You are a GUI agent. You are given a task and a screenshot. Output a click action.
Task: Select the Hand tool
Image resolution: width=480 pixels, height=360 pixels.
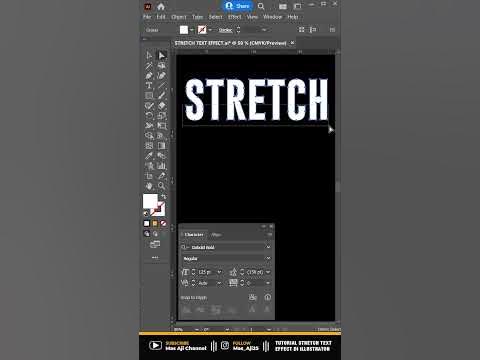click(x=149, y=186)
